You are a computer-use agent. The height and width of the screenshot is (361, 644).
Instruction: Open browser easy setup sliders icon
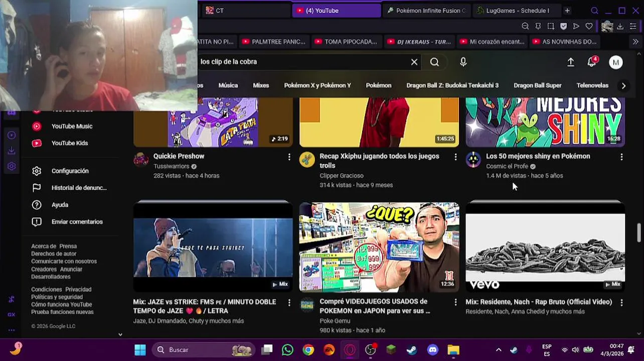click(x=633, y=26)
